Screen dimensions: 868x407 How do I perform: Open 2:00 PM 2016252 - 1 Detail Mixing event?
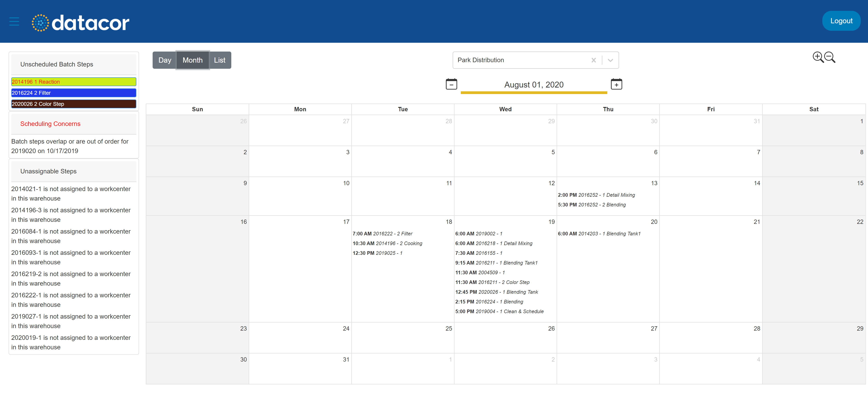(596, 195)
